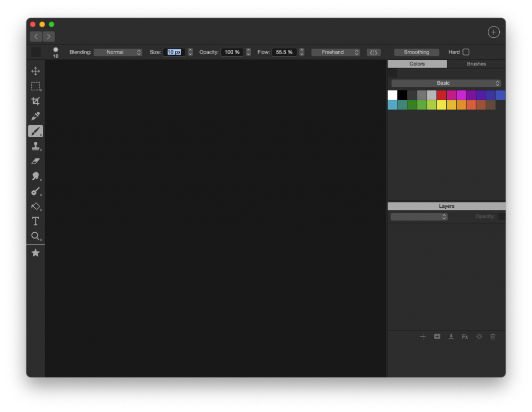Click the back navigation arrow

36,36
